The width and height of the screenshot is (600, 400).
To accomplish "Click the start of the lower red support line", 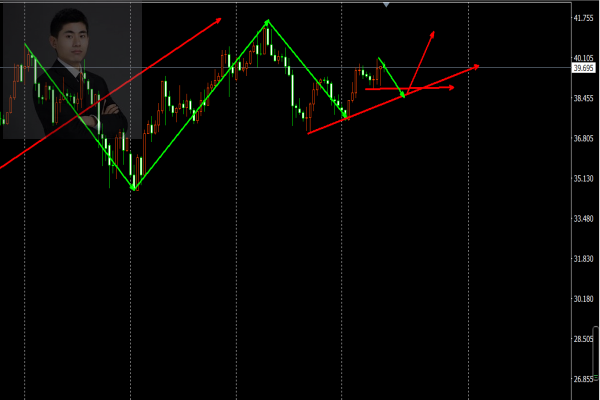I will tap(309, 133).
